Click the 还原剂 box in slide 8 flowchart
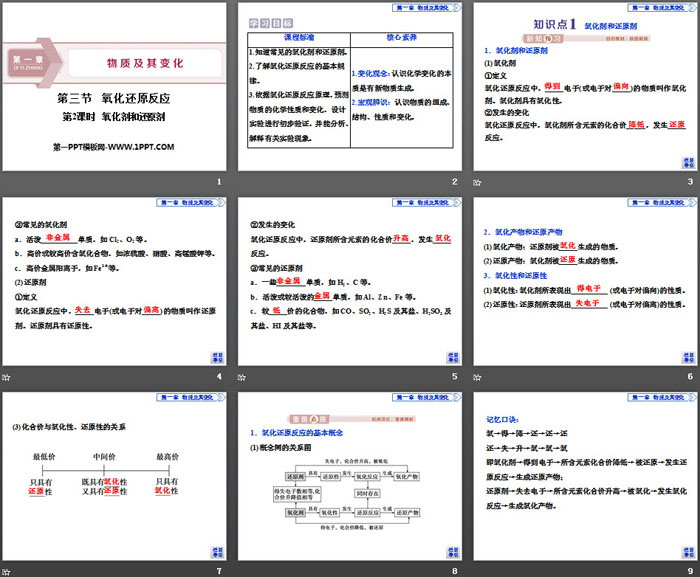700x577 pixels. tap(296, 477)
